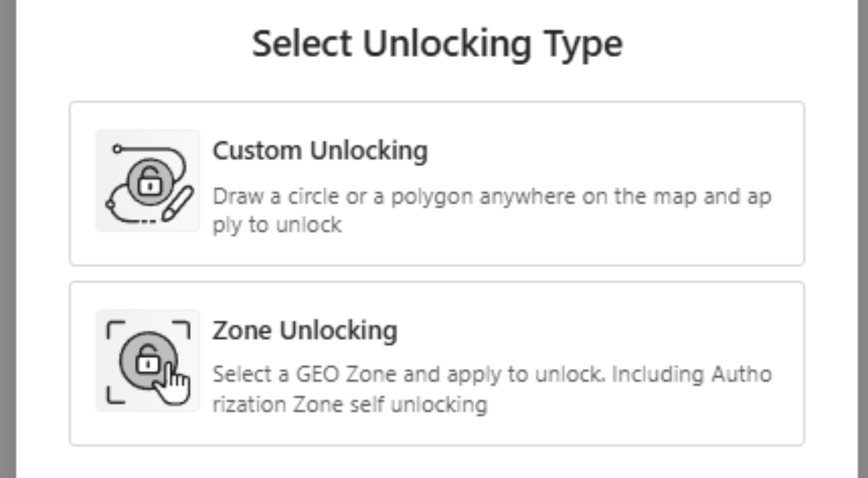Click the top-left corner bracket of the Zone icon
Viewport: 868px width, 478px height.
[116, 330]
